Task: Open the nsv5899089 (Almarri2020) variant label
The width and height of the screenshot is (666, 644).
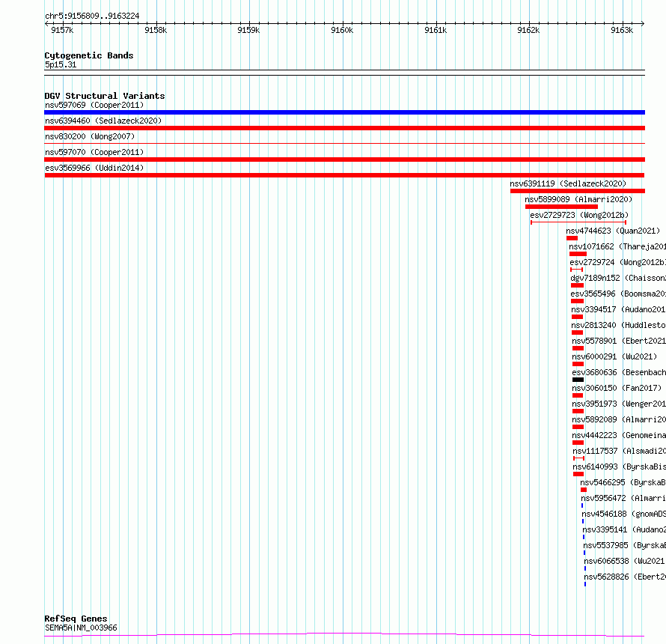Action: pyautogui.click(x=578, y=199)
